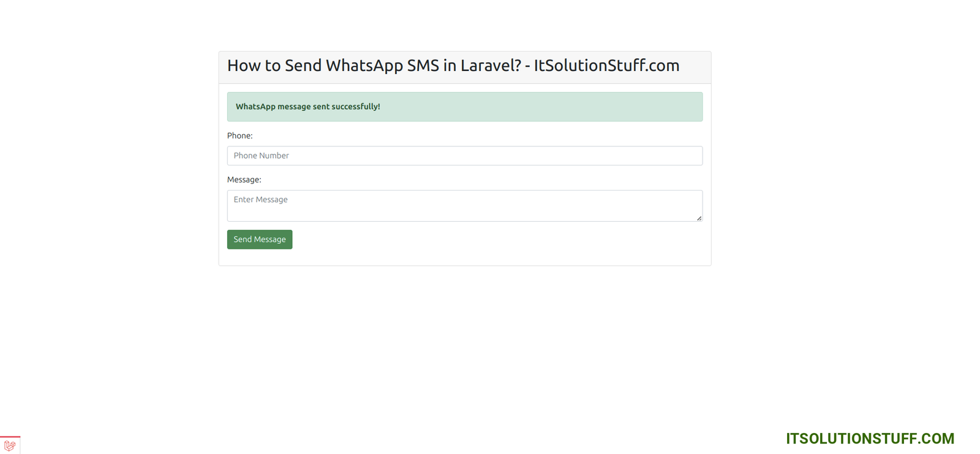Click the word SMS in the heading
Screen dimensions: 980x454
tap(423, 66)
